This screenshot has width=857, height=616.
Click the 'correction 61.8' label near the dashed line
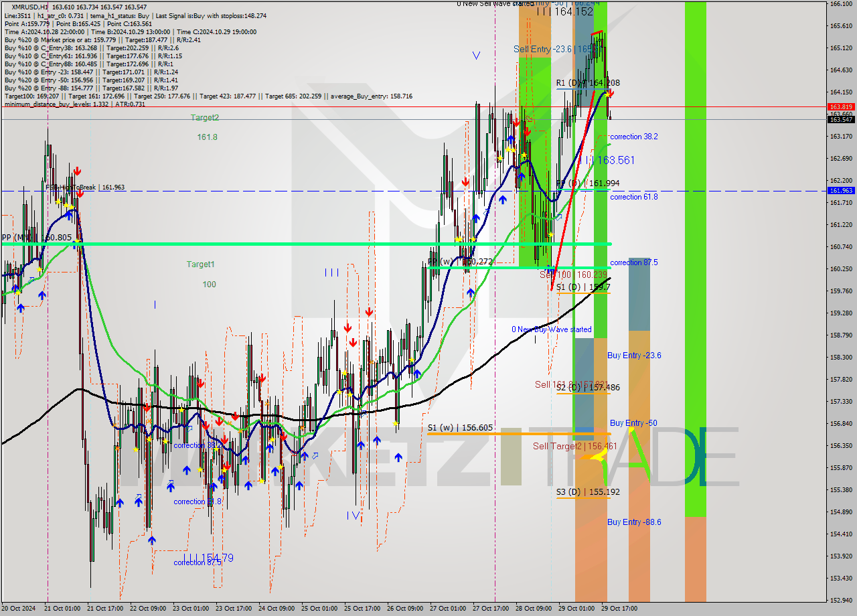633,197
